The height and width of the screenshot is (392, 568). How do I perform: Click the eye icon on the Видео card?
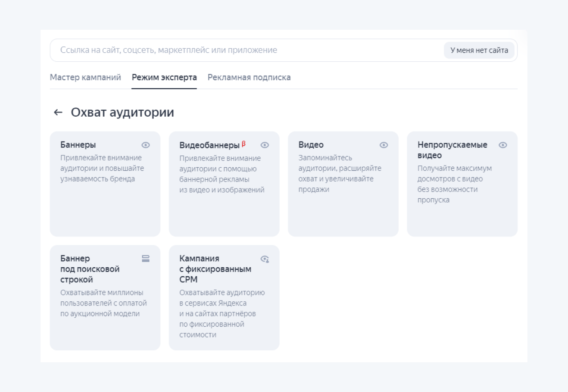(x=384, y=145)
